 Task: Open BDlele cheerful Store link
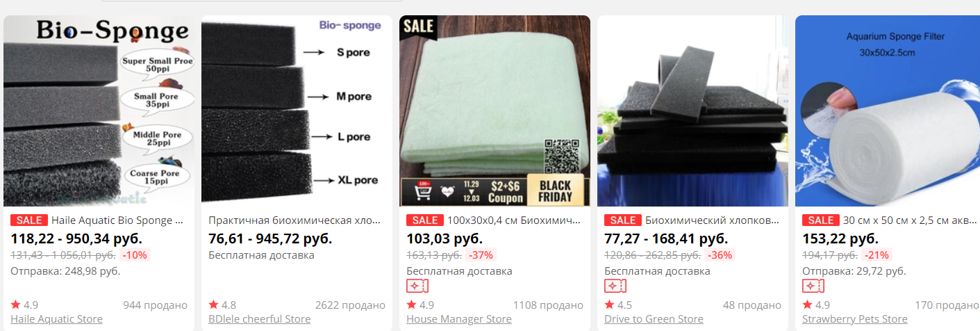pos(260,319)
